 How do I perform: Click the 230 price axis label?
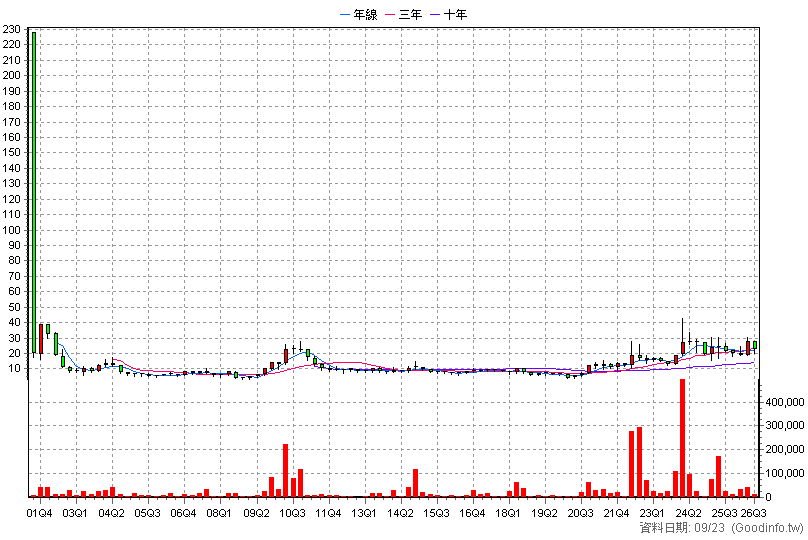tap(11, 29)
